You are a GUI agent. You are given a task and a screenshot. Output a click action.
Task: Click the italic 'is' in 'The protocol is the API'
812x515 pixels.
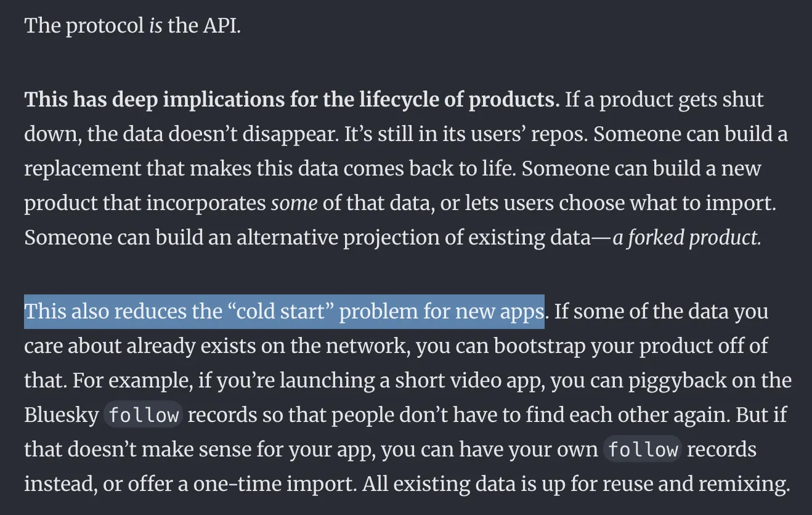click(x=155, y=26)
